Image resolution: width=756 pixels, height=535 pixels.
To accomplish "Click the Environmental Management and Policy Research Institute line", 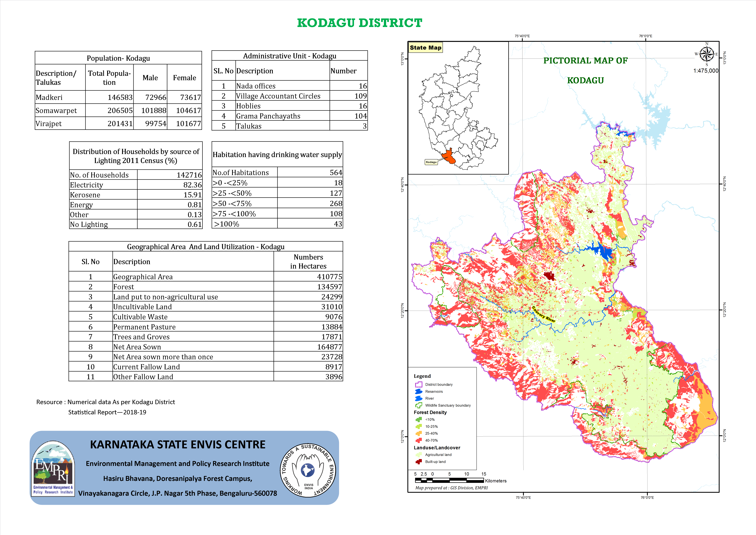I will pyautogui.click(x=178, y=463).
